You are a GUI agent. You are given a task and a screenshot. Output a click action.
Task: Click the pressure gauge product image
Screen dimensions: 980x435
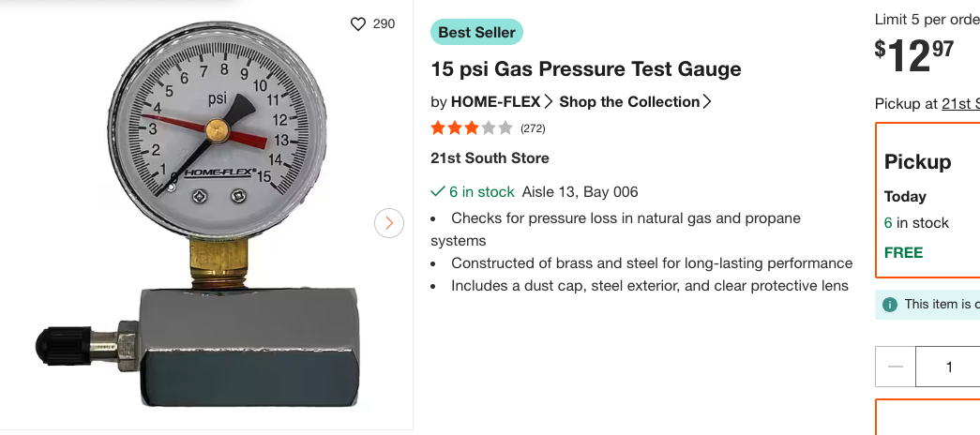pos(206,213)
